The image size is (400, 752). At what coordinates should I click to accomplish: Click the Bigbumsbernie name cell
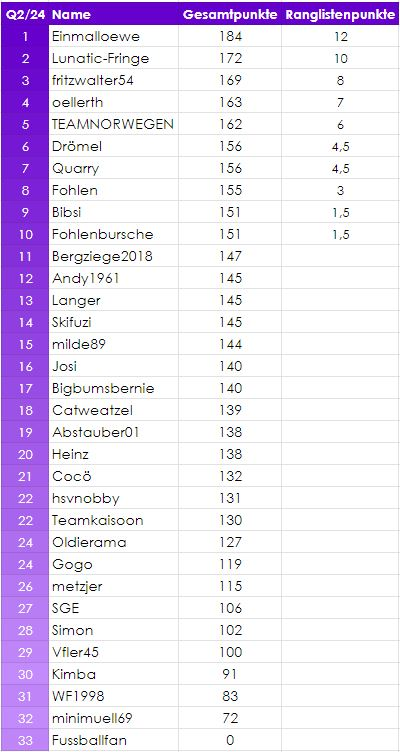click(114, 388)
